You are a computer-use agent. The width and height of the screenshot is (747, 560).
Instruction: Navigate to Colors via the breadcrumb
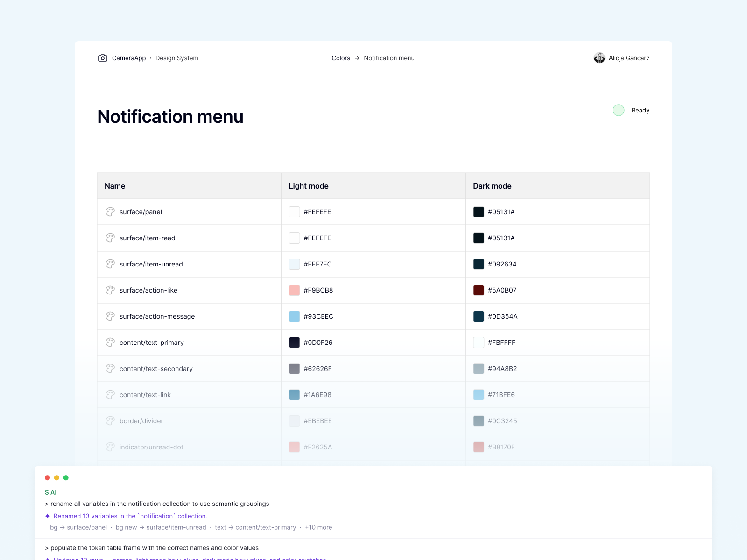(341, 58)
